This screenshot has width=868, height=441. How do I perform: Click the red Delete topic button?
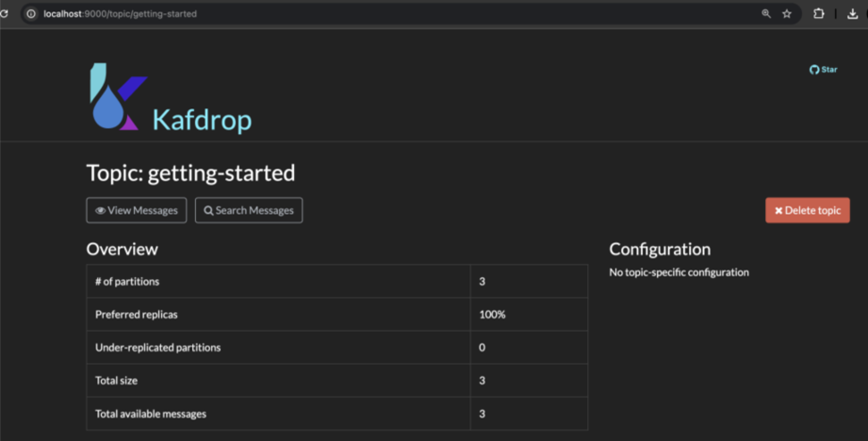(x=807, y=210)
